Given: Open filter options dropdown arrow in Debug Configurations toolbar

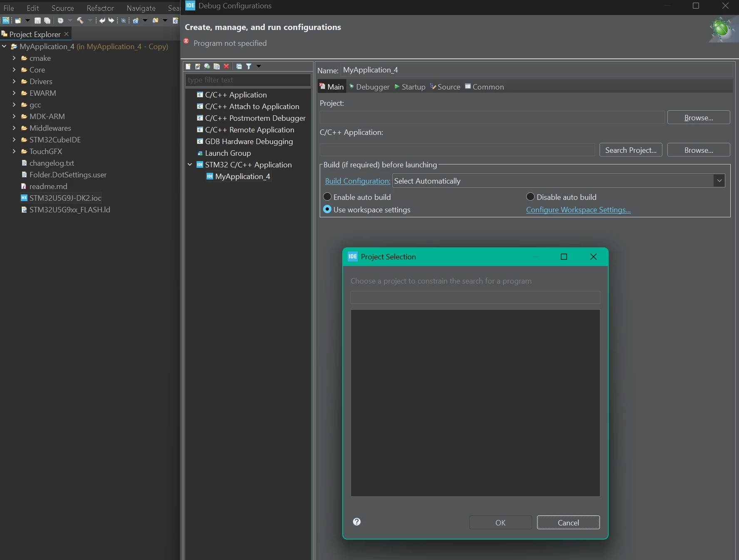Looking at the screenshot, I should (259, 66).
